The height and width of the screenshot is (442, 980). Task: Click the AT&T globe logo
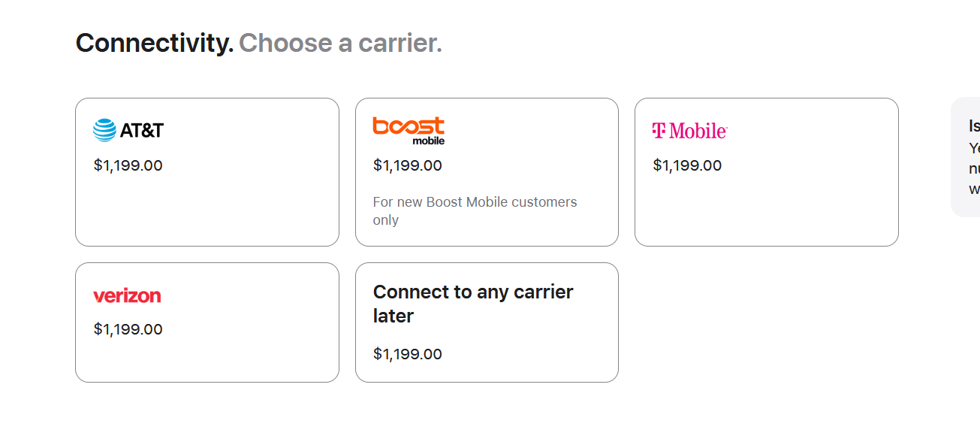[x=105, y=130]
